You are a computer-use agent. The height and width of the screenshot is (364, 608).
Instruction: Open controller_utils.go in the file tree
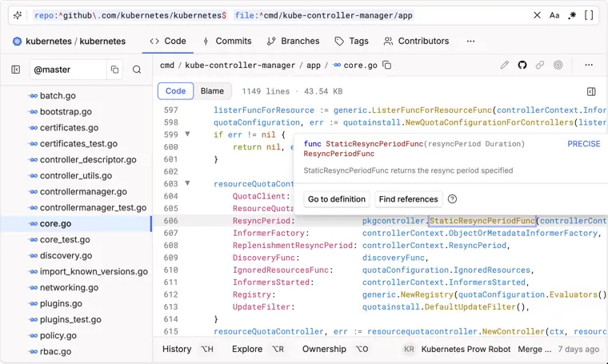(76, 176)
